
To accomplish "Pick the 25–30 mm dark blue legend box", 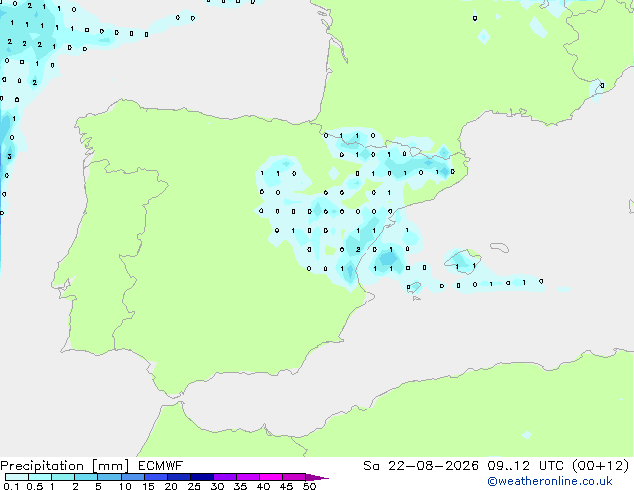I will [202, 477].
